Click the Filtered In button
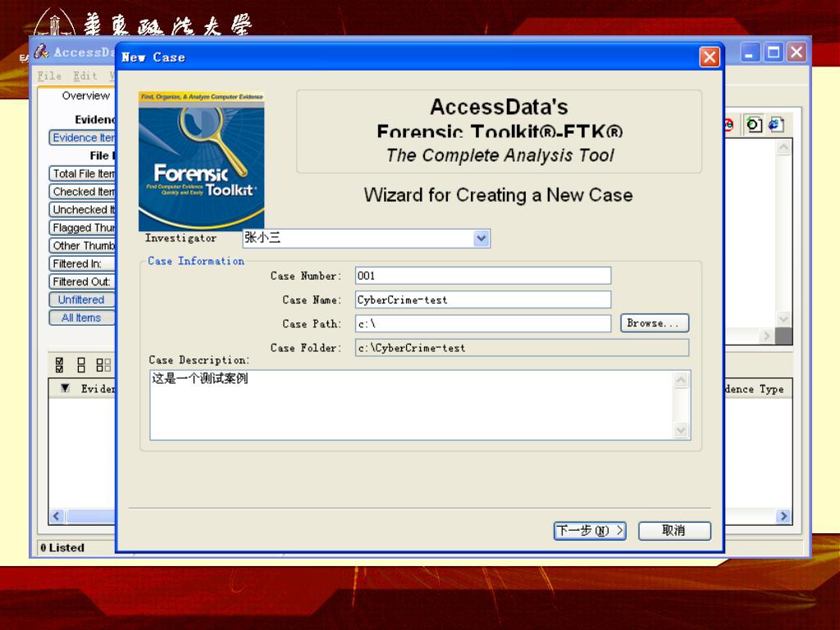Viewport: 840px width, 630px height. click(82, 263)
